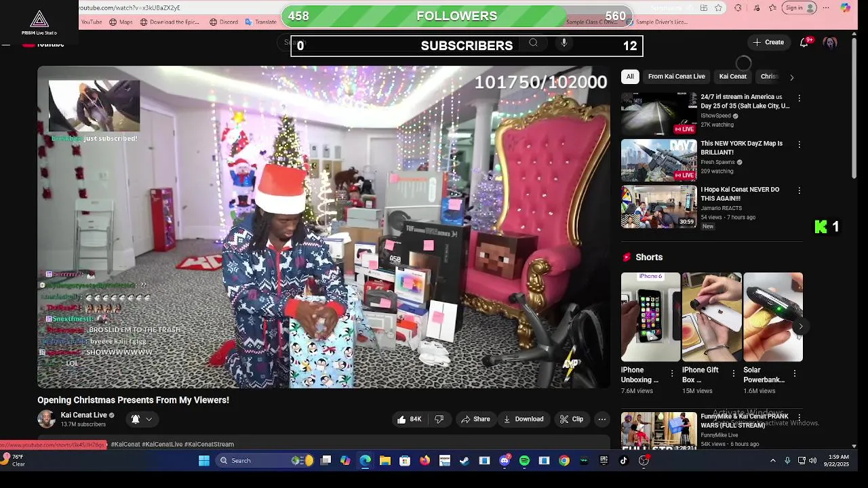
Task: Open the FunnyMike & Kai Cenat PRANK WARS video
Action: pos(658,430)
